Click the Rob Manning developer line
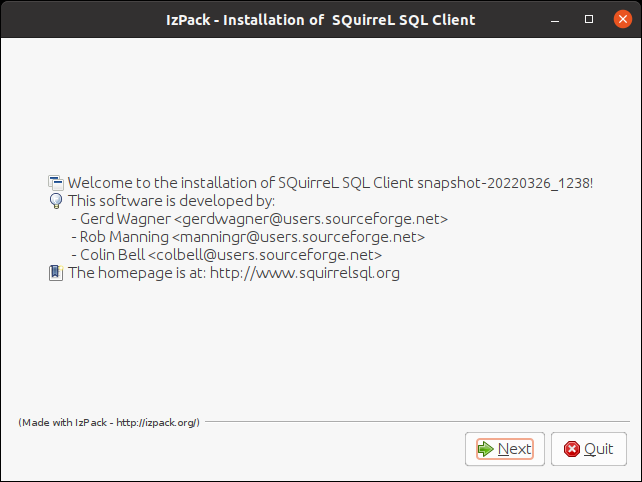This screenshot has width=642, height=482. click(x=248, y=237)
